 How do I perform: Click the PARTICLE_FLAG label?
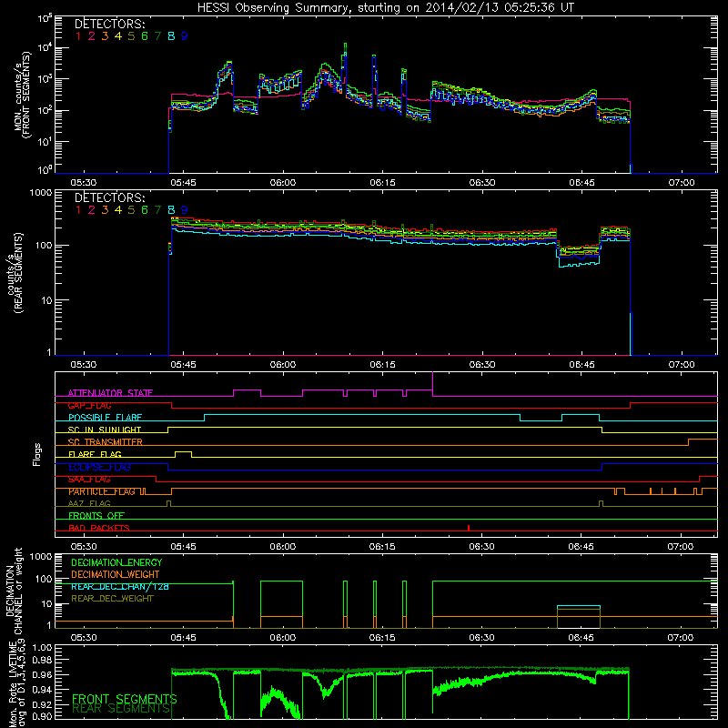(102, 491)
